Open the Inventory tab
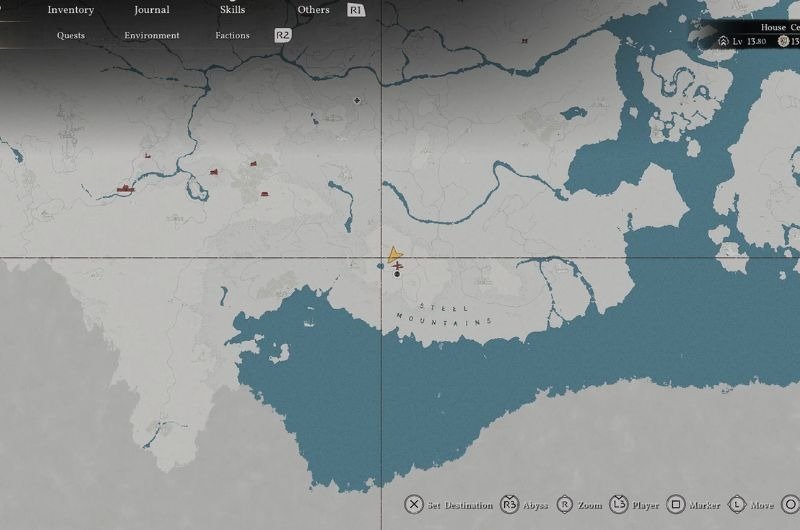 (x=70, y=10)
